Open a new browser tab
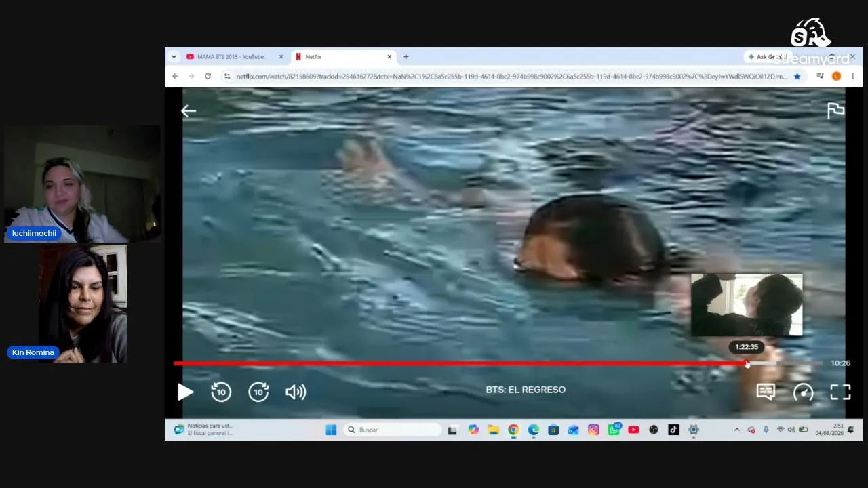Screen dimensions: 868x488 pyautogui.click(x=406, y=57)
